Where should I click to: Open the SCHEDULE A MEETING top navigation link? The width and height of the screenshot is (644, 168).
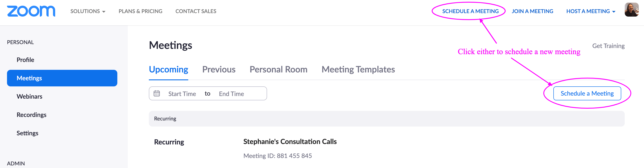point(470,11)
